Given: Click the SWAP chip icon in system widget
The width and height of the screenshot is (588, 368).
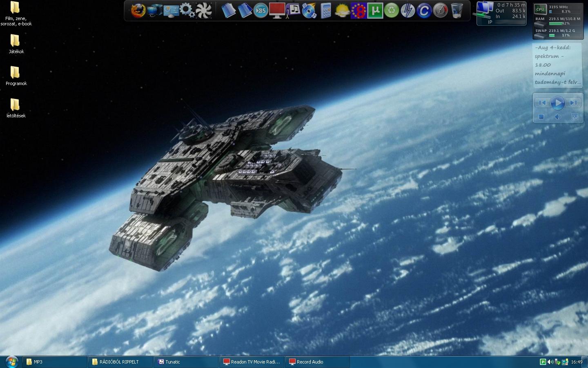Looking at the screenshot, I should click(x=539, y=36).
